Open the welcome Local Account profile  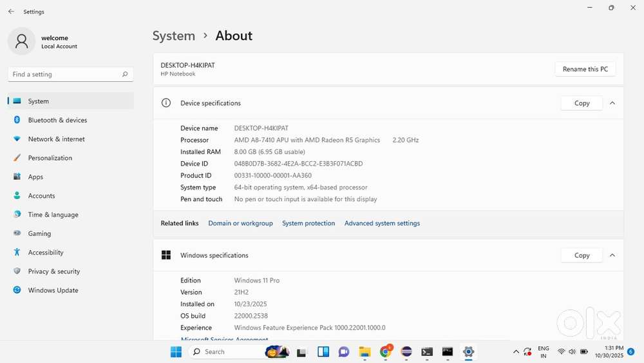(43, 41)
